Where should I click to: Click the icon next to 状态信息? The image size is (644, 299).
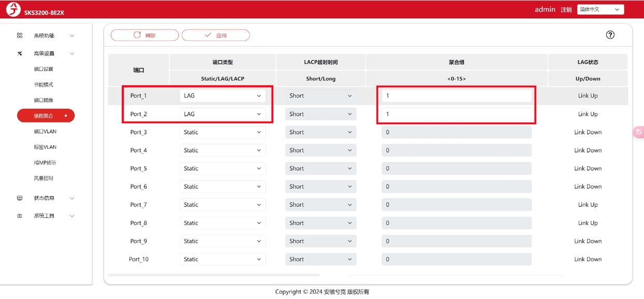click(20, 198)
